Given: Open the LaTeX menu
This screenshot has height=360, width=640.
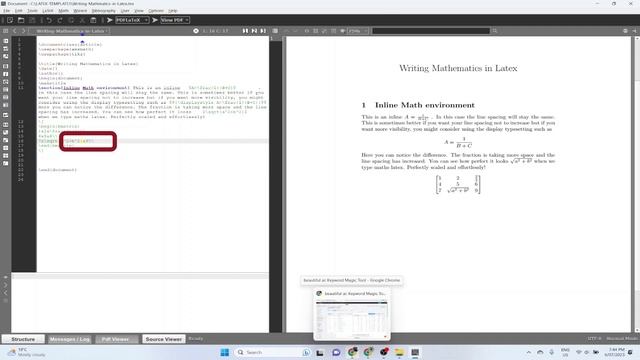Looking at the screenshot, I should click(x=48, y=11).
